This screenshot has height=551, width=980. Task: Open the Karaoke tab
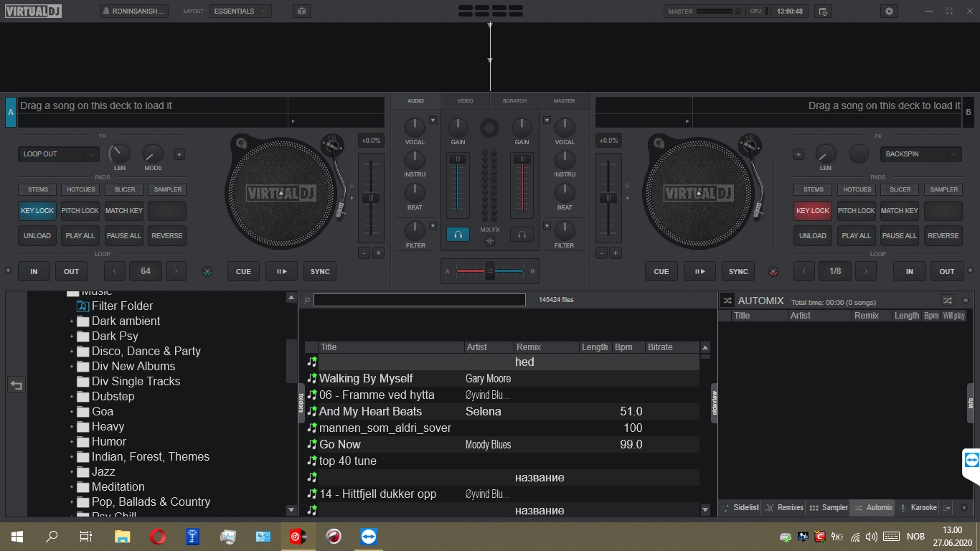tap(918, 507)
